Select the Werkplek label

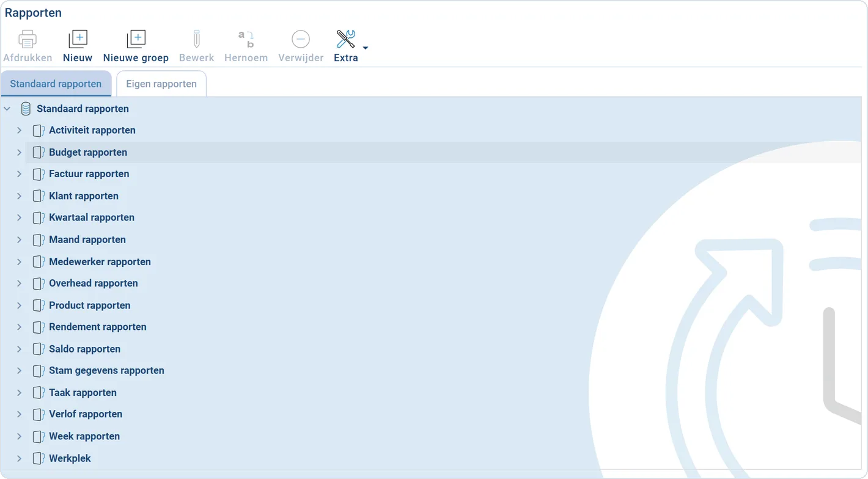tap(70, 458)
